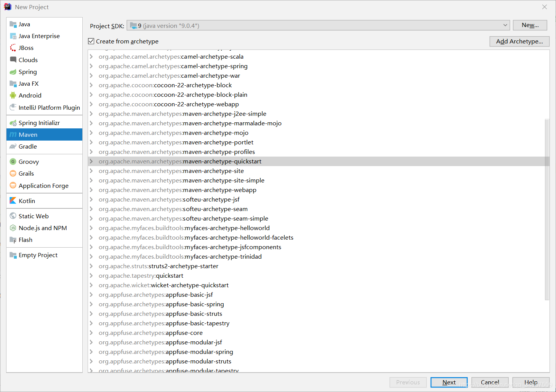Select Gradle project type

tap(44, 147)
